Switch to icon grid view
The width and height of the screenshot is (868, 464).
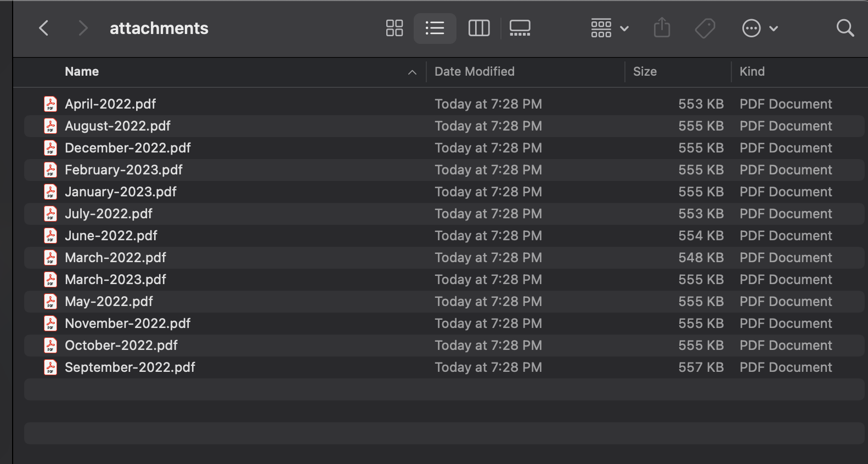(x=394, y=28)
